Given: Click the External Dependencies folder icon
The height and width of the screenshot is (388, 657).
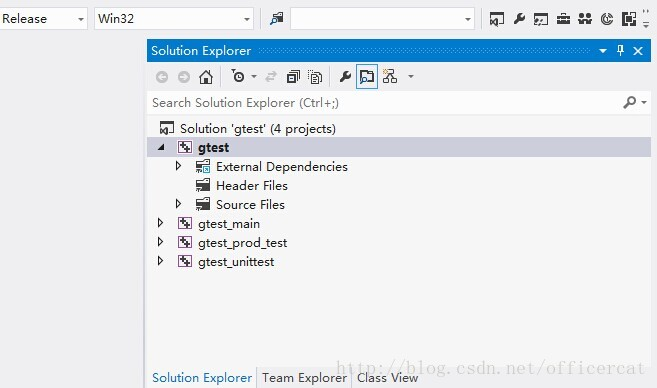Looking at the screenshot, I should [203, 166].
